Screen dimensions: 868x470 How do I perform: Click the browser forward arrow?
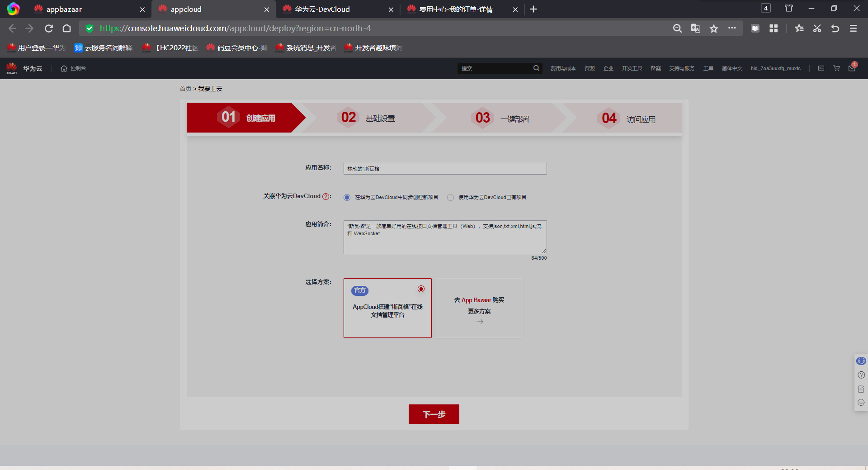(x=30, y=28)
